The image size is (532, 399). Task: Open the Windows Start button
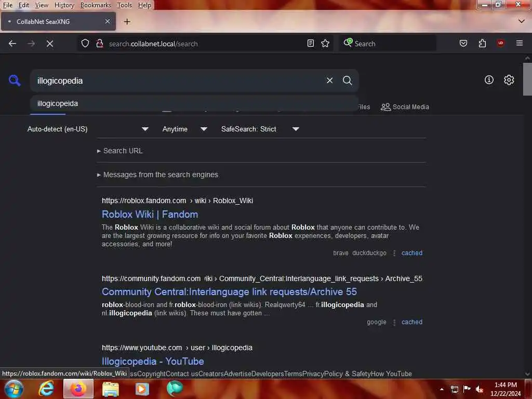(14, 389)
